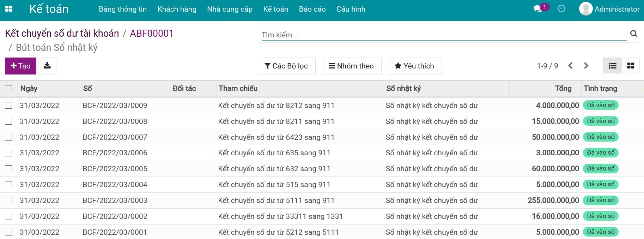Open the Nhà cung cấp menu
This screenshot has height=239, width=644.
coord(230,9)
